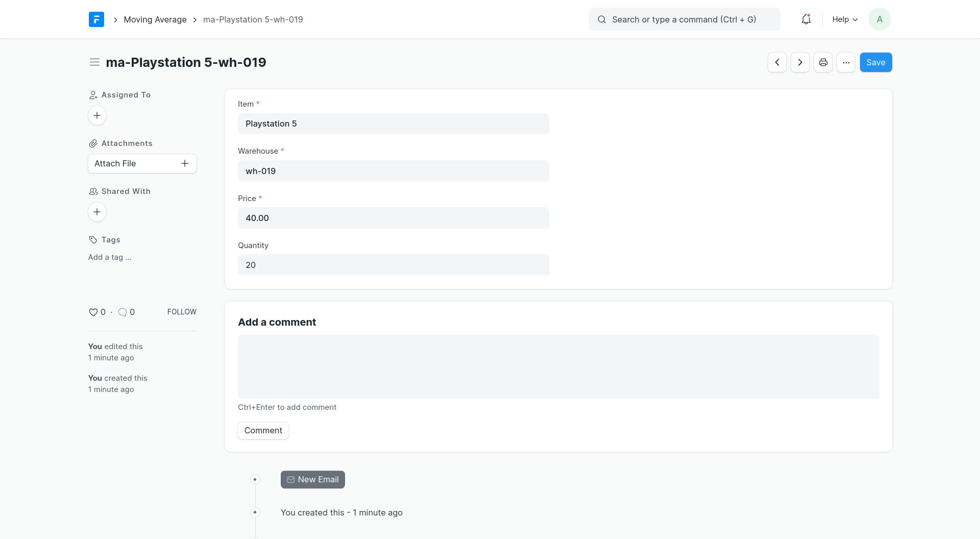Click the search magnifier icon

tap(602, 19)
